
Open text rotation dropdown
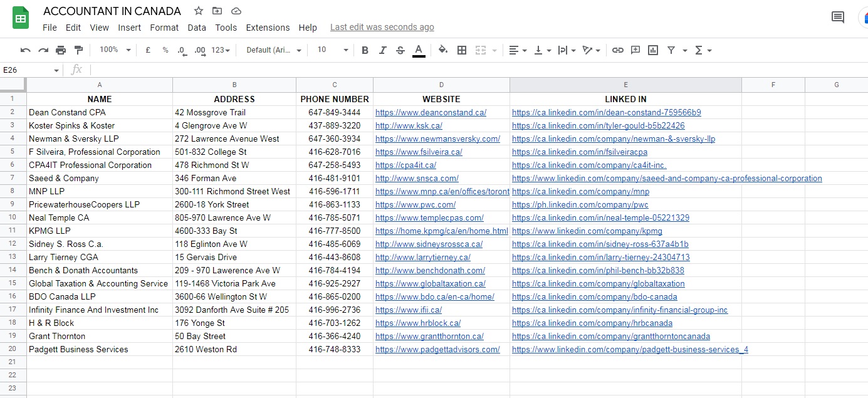coord(592,50)
